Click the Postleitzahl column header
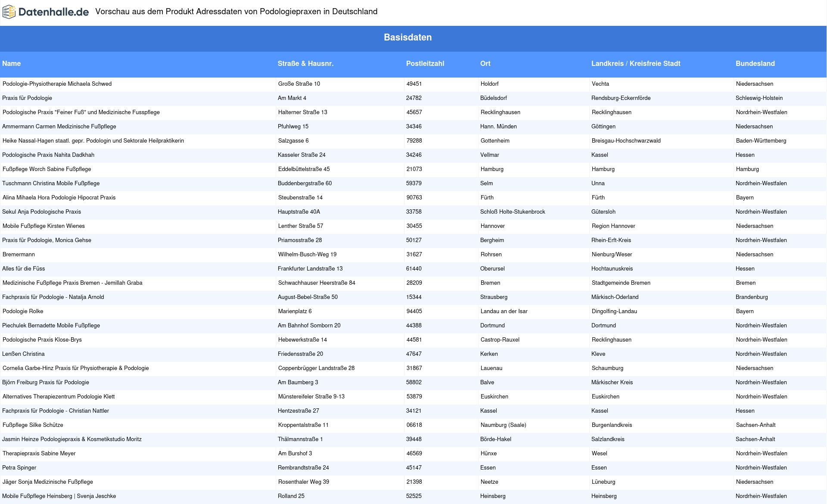 tap(425, 63)
